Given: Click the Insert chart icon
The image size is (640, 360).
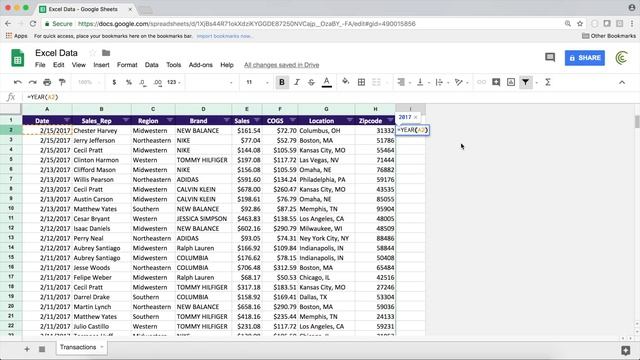Looking at the screenshot, I should pos(511,82).
